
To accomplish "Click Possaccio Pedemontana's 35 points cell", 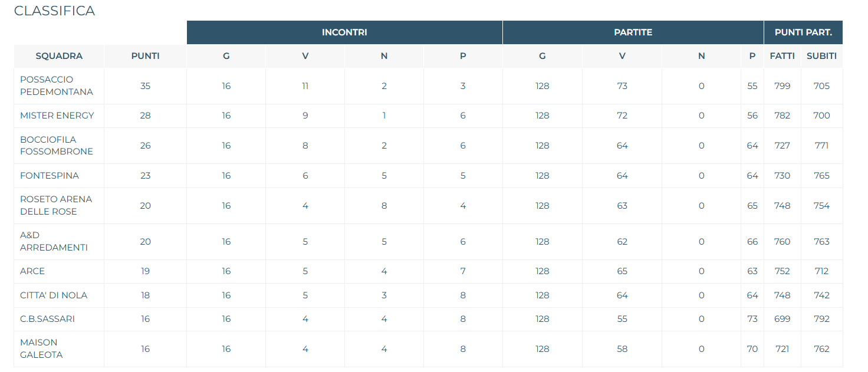I will pos(145,86).
